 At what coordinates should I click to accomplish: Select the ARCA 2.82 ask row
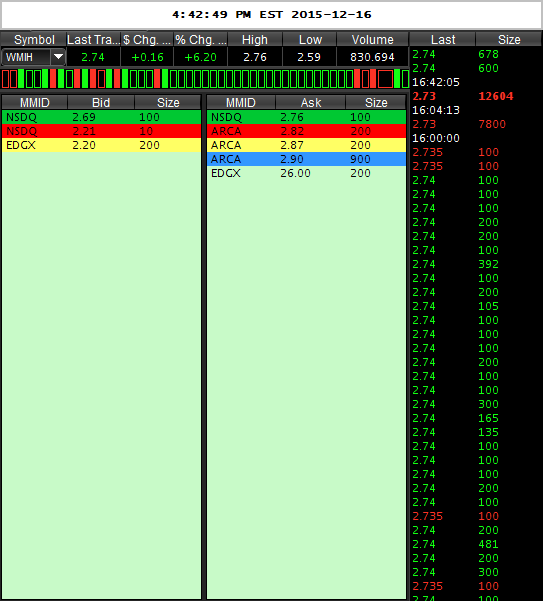coord(306,131)
